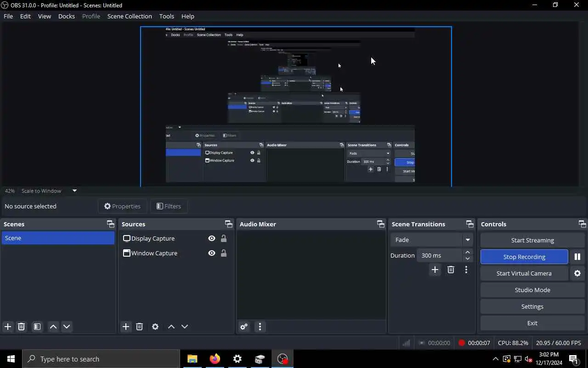Add a configurable transition plus icon

(x=435, y=270)
